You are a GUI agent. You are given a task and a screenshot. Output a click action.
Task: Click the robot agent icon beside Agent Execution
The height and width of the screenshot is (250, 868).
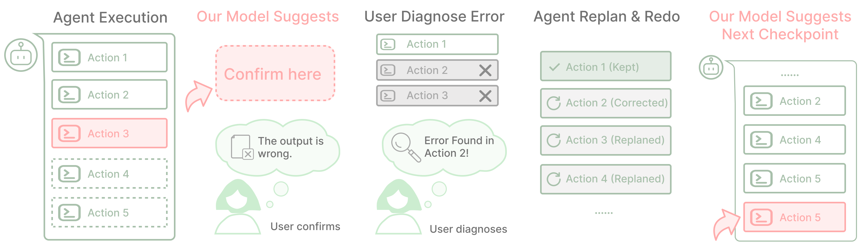click(21, 55)
